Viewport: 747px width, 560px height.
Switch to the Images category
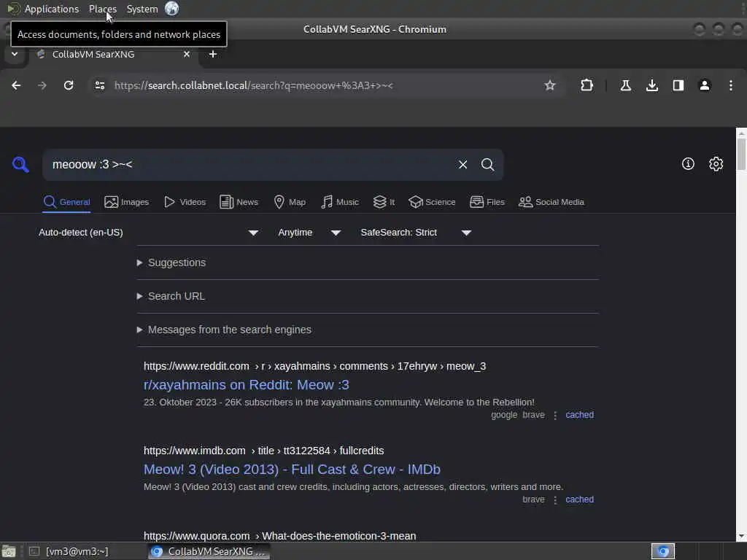coord(127,202)
